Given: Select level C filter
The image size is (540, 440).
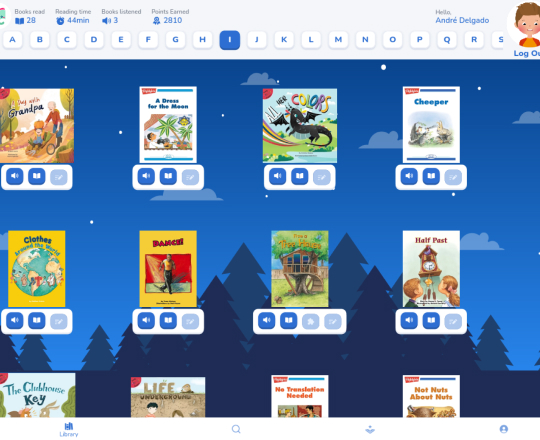Looking at the screenshot, I should pyautogui.click(x=67, y=40).
